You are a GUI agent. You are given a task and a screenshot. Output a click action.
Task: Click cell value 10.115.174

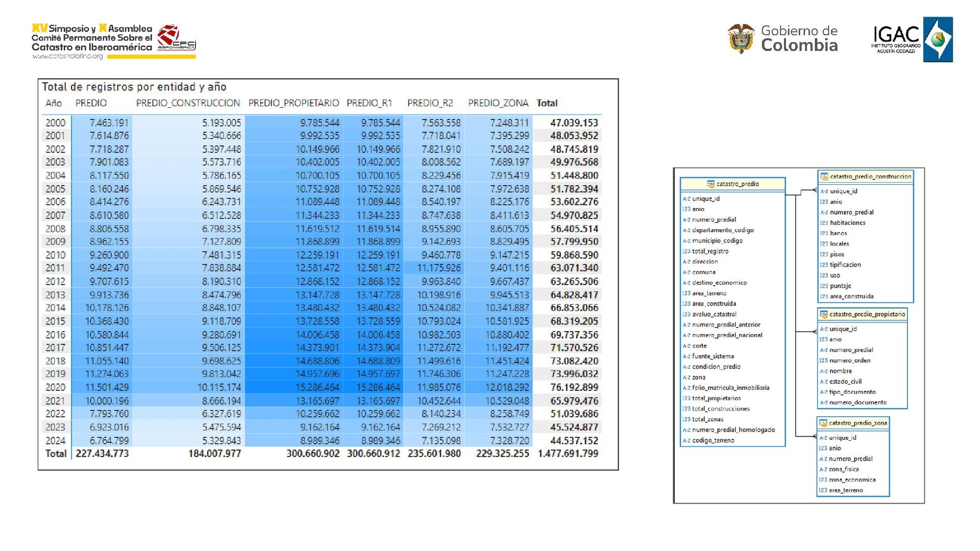tap(219, 387)
